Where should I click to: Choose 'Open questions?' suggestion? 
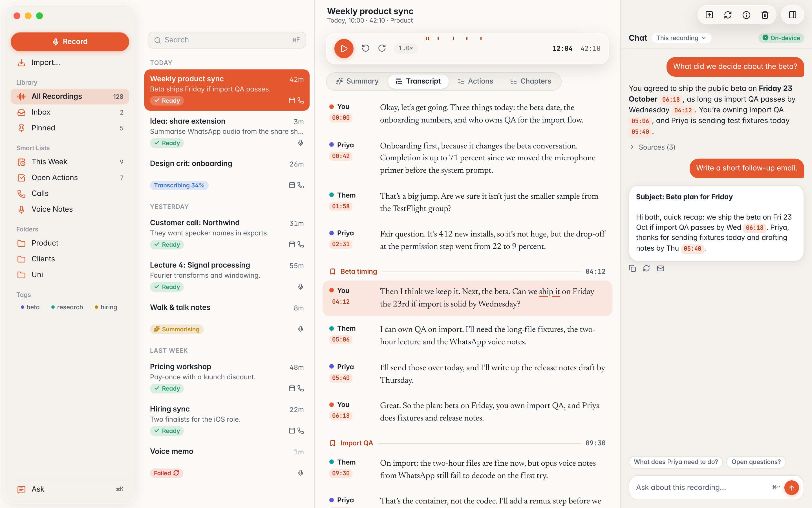point(756,462)
